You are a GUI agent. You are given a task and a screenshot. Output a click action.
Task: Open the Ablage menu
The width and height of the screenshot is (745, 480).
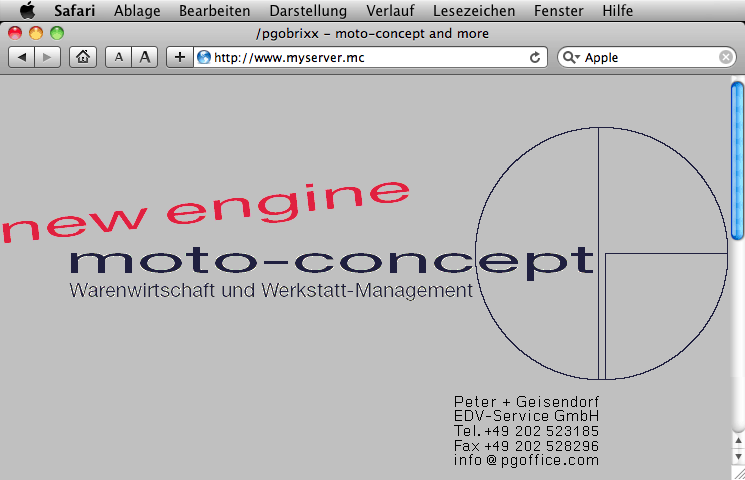coord(136,11)
